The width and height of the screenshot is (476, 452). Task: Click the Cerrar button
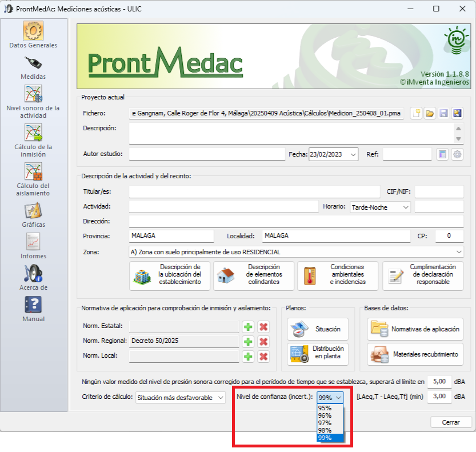(451, 422)
